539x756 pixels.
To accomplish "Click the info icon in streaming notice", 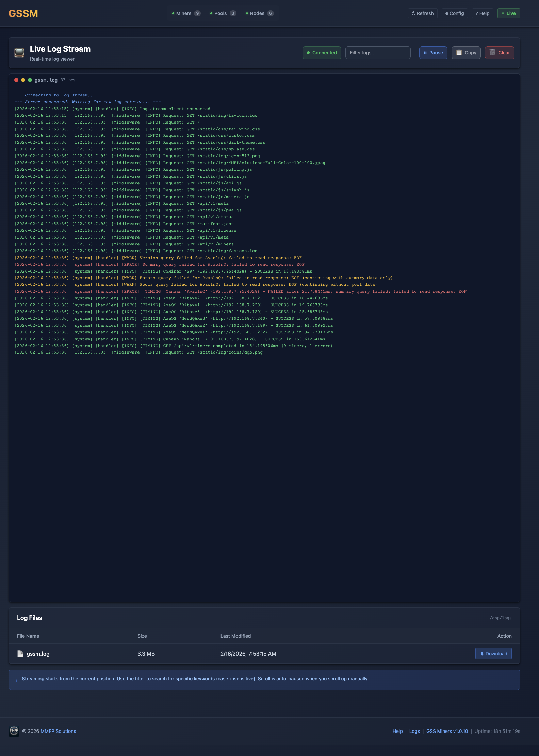I will [x=16, y=680].
